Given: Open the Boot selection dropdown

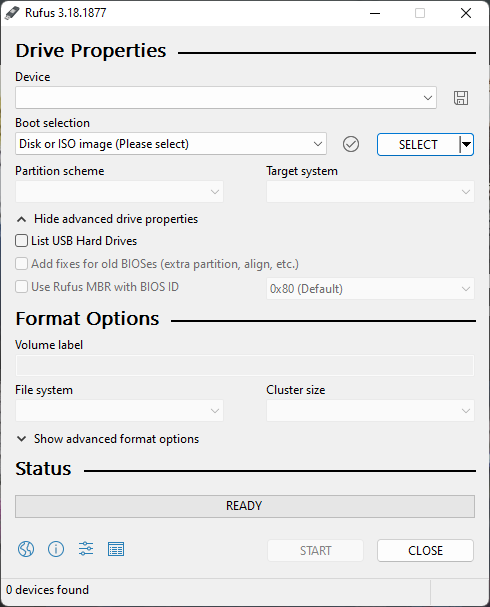Looking at the screenshot, I should click(x=171, y=144).
